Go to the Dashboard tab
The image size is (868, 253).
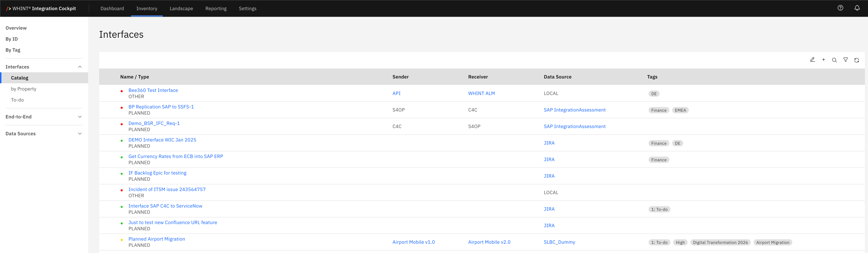(x=112, y=8)
